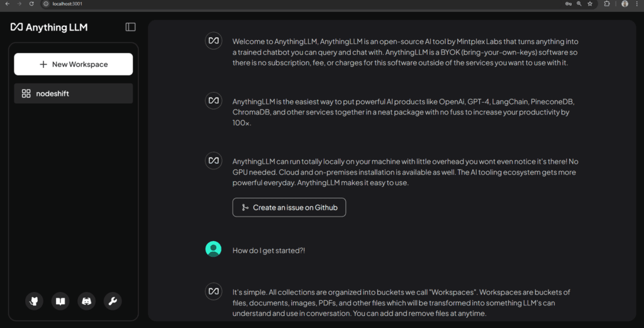Screen dimensions: 644x328
Task: Click the bot avatar next to the 'It's simple' message
Action: [214, 291]
